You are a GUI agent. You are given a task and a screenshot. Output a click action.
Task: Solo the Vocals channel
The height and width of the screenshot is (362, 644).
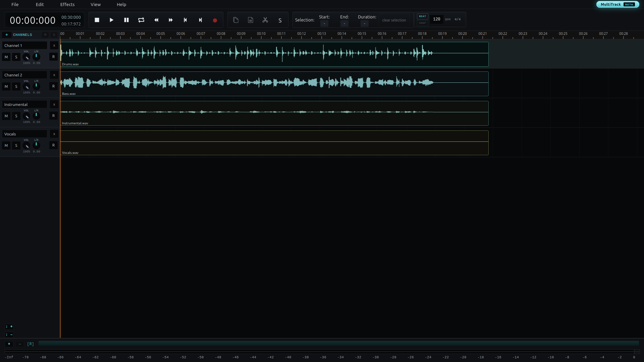tap(16, 145)
